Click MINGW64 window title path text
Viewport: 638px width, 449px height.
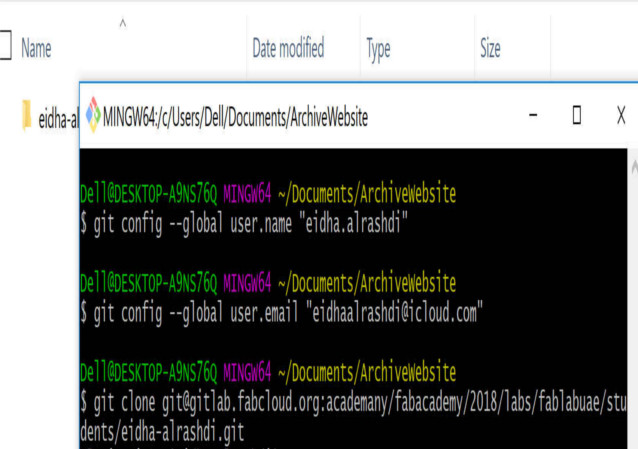[x=236, y=118]
